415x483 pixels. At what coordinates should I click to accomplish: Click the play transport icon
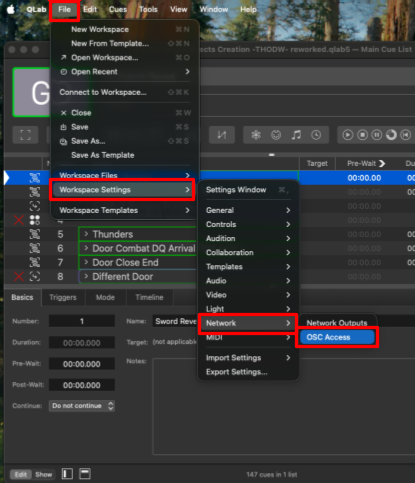(348, 135)
